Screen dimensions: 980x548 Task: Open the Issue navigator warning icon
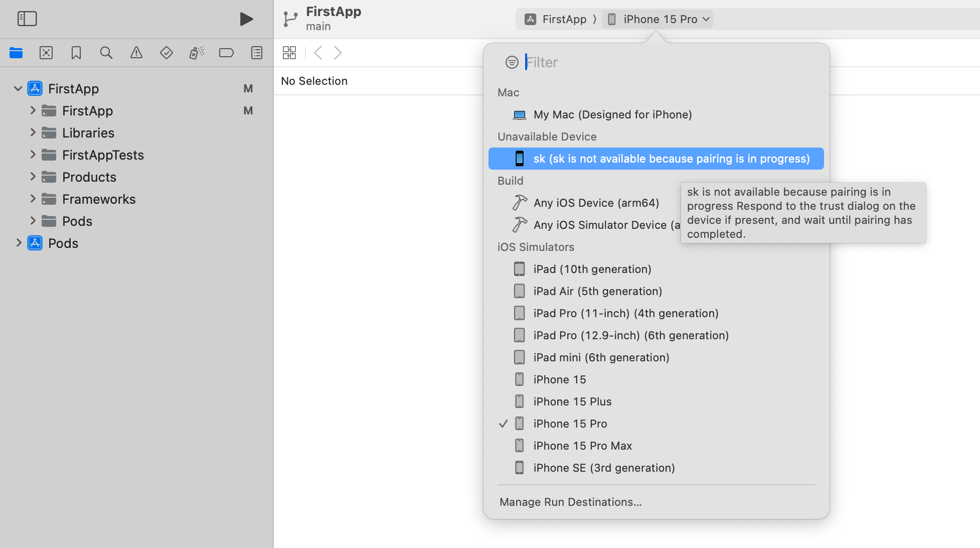coord(136,53)
